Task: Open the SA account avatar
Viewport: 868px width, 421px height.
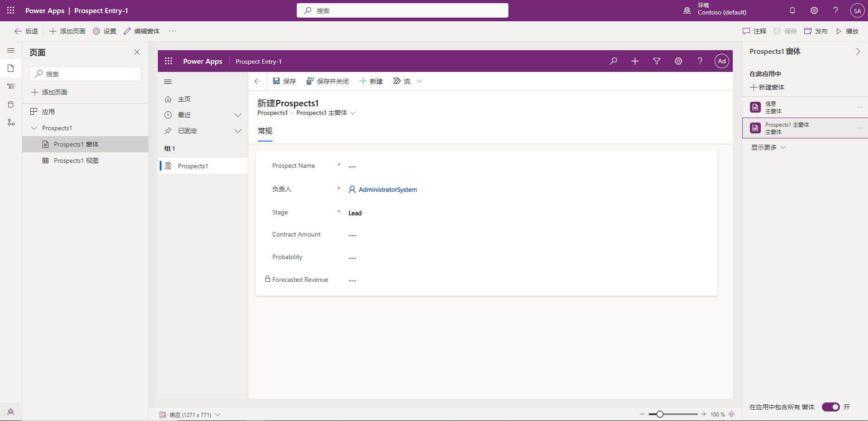Action: coord(857,10)
